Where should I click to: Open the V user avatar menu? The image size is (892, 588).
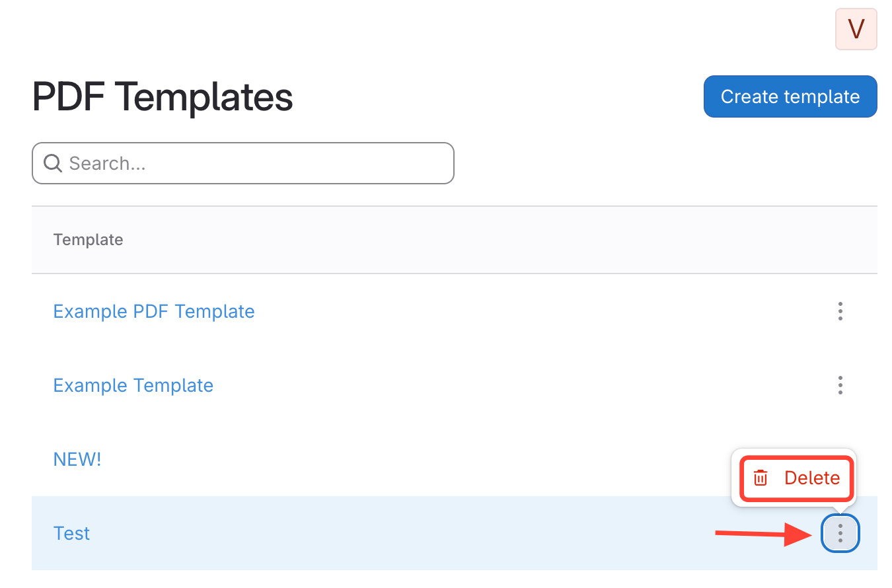(x=856, y=29)
